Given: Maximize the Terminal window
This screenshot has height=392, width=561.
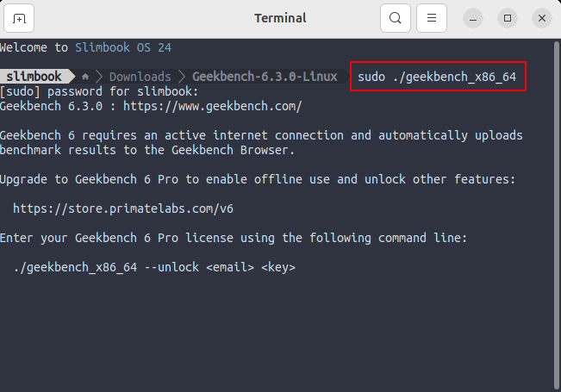Looking at the screenshot, I should [508, 18].
